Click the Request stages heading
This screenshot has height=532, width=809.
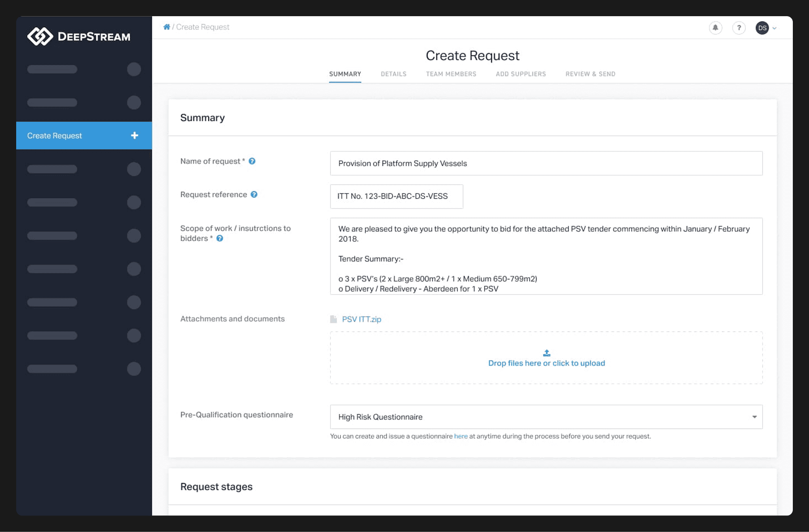[x=216, y=487]
